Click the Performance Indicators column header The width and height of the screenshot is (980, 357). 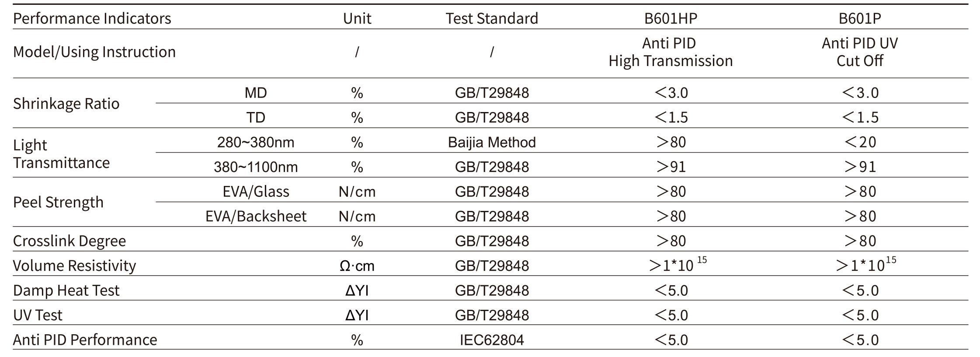click(x=92, y=18)
